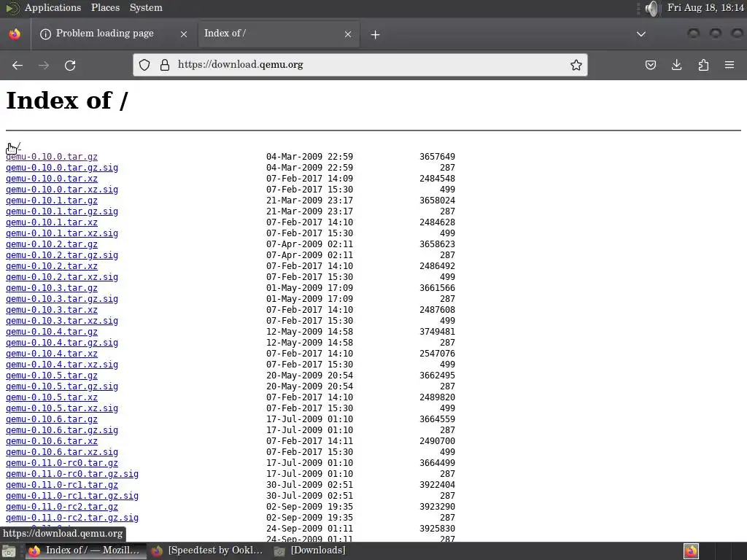Open the parent directory ../ link
Viewport: 747px width, 560px height.
tap(13, 146)
